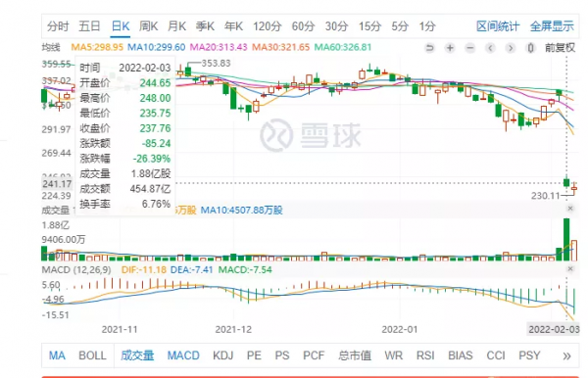Switch to the 分时 chart tab
This screenshot has height=378, width=588.
[x=58, y=26]
